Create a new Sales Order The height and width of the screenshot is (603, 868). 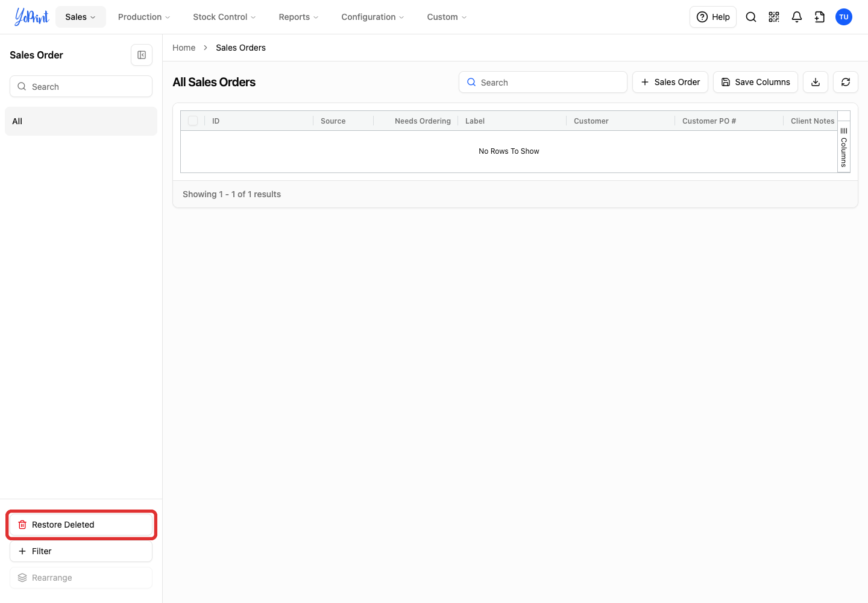670,82
